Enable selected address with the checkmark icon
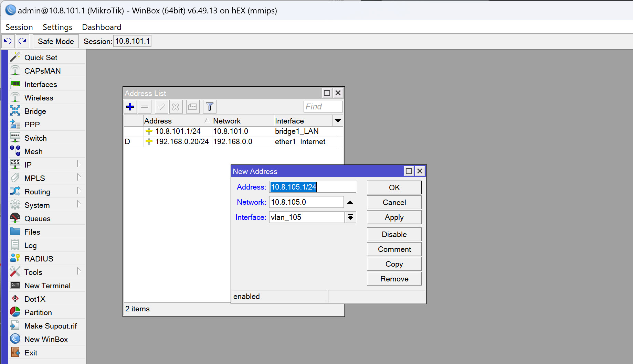The height and width of the screenshot is (364, 633). tap(160, 107)
